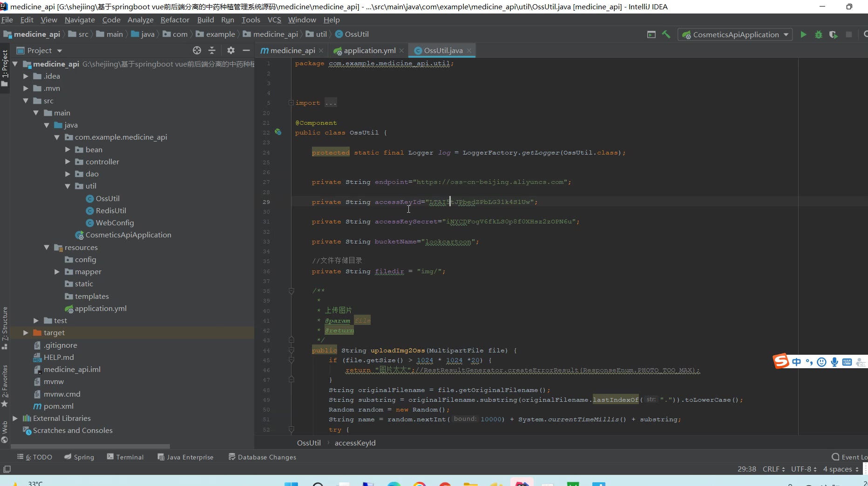Run CosmeticsApiApplication with the green play icon
The image size is (868, 486).
[x=803, y=34]
